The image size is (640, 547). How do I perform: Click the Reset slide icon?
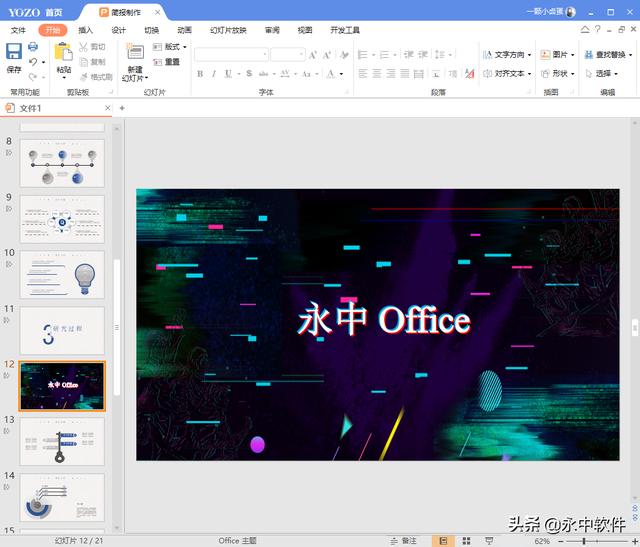(x=158, y=62)
